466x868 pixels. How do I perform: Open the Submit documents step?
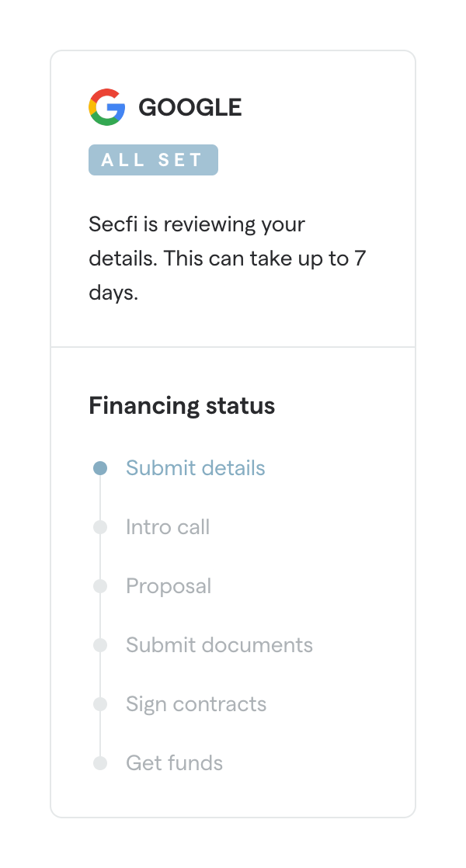tap(219, 645)
